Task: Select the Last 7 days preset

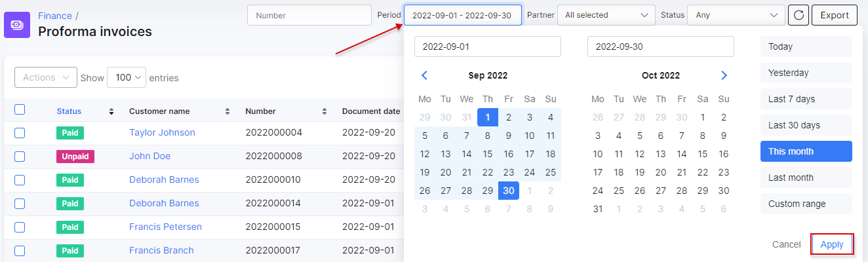Action: pos(806,99)
